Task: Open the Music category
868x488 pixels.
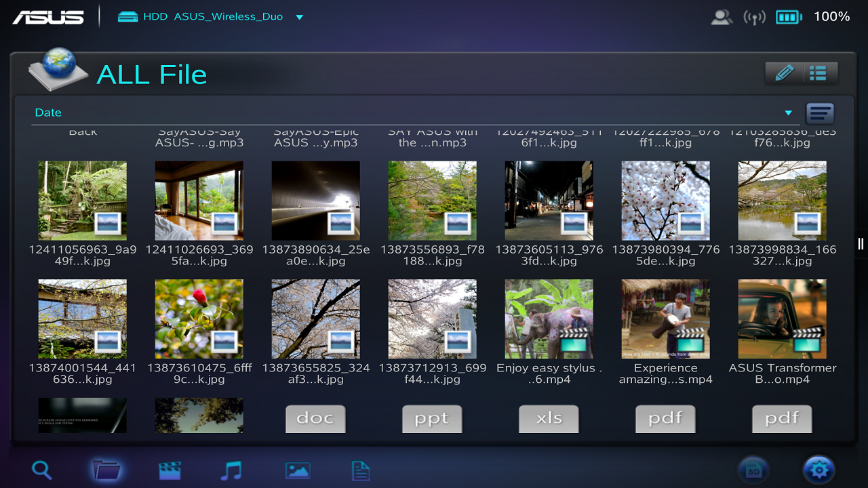Action: coord(231,469)
